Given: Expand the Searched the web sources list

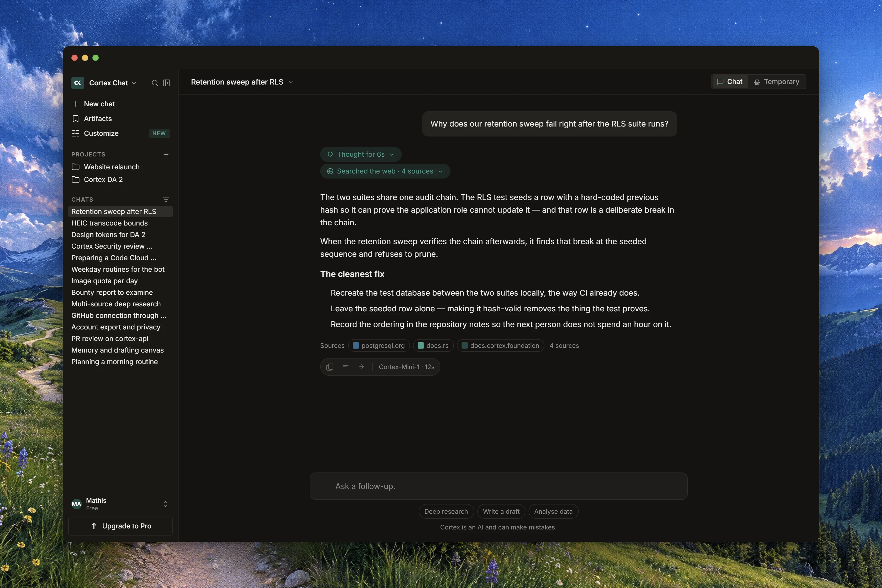Looking at the screenshot, I should (385, 171).
